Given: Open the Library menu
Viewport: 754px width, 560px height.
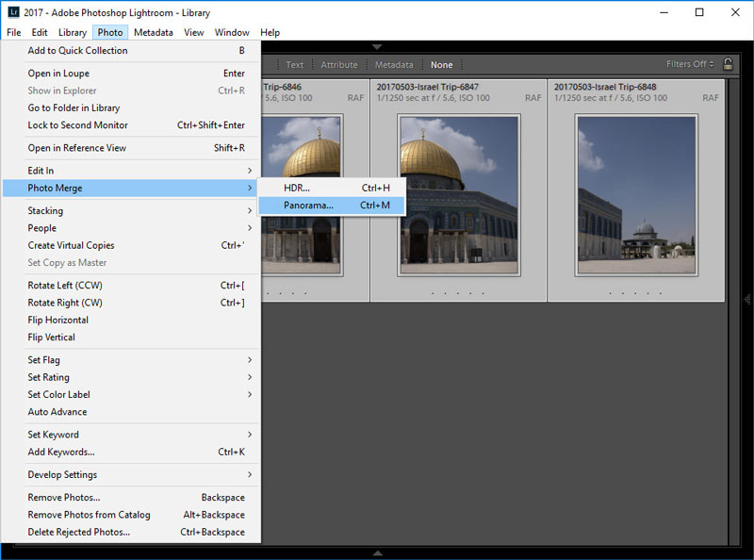Looking at the screenshot, I should point(72,32).
